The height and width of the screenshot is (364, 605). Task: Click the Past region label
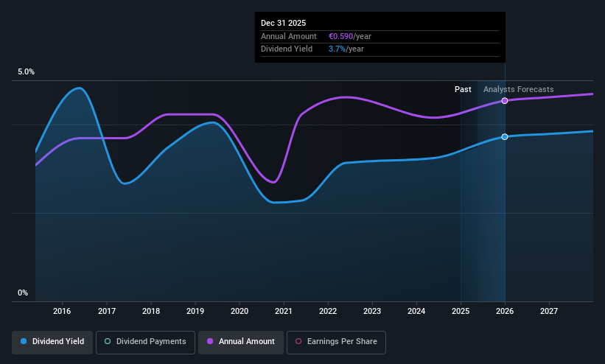pos(463,90)
